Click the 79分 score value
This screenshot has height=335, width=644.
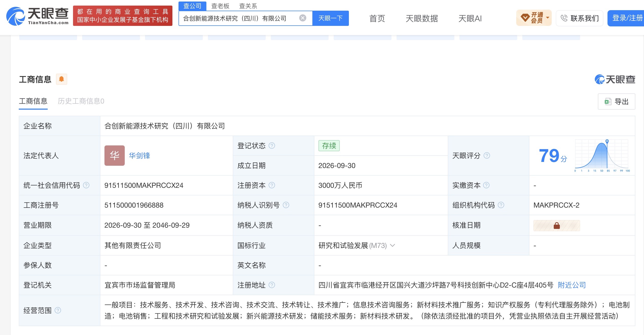[553, 156]
